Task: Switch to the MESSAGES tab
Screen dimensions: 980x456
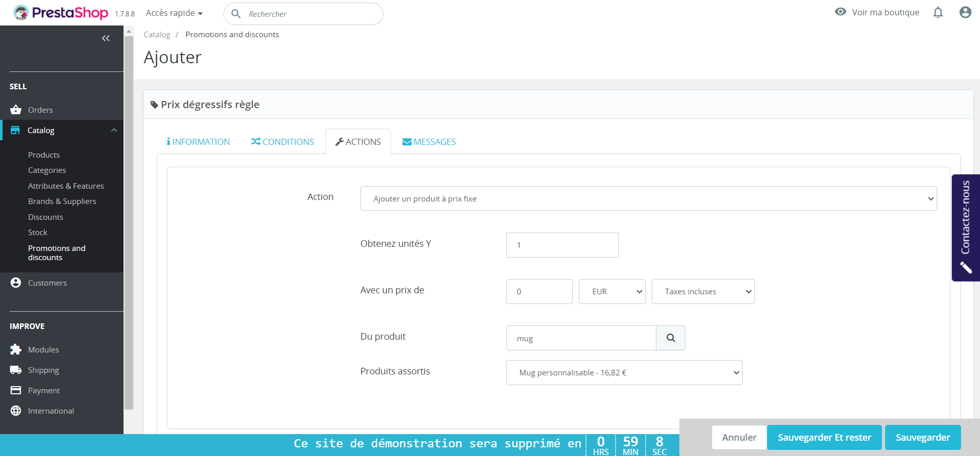Action: [429, 142]
